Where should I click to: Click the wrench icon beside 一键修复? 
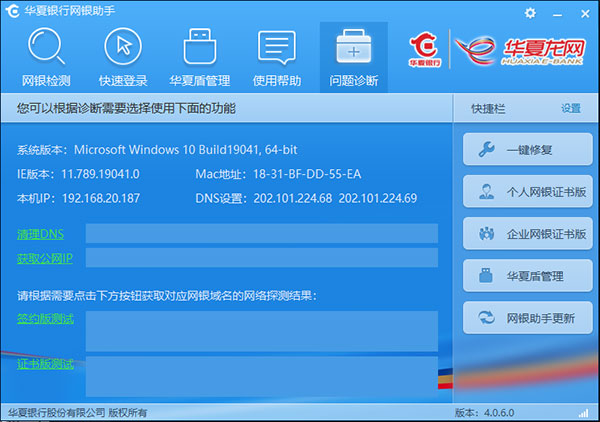click(x=486, y=149)
